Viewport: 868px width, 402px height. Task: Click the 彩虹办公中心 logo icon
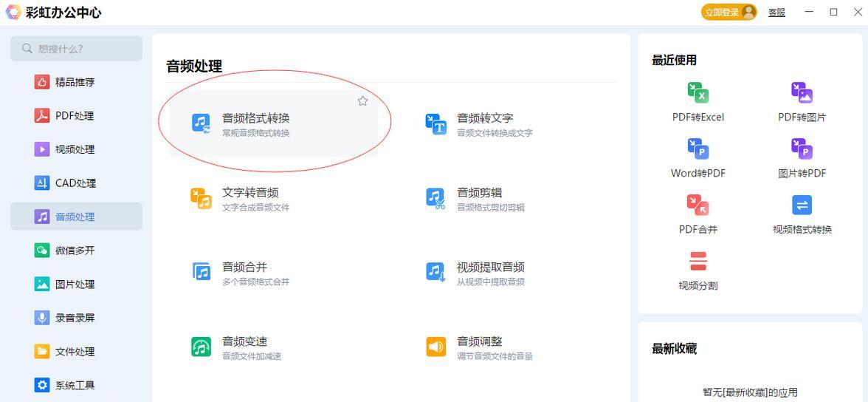tap(13, 13)
